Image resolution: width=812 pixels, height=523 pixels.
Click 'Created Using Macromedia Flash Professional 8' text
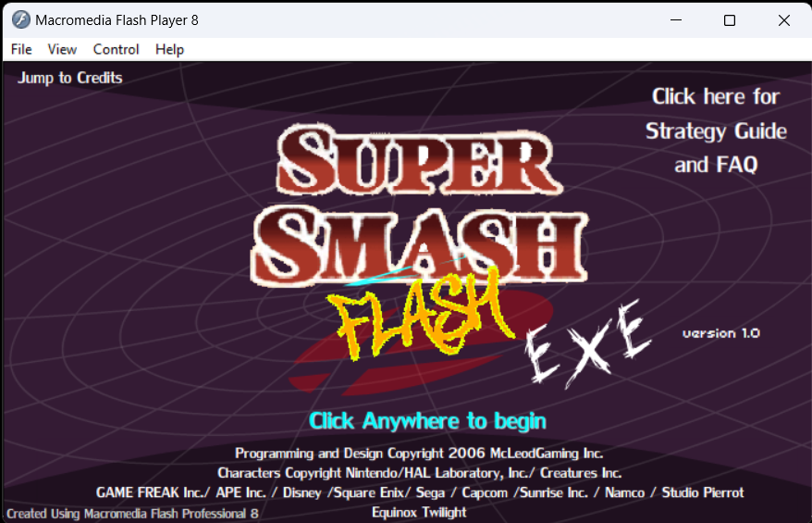pos(132,514)
